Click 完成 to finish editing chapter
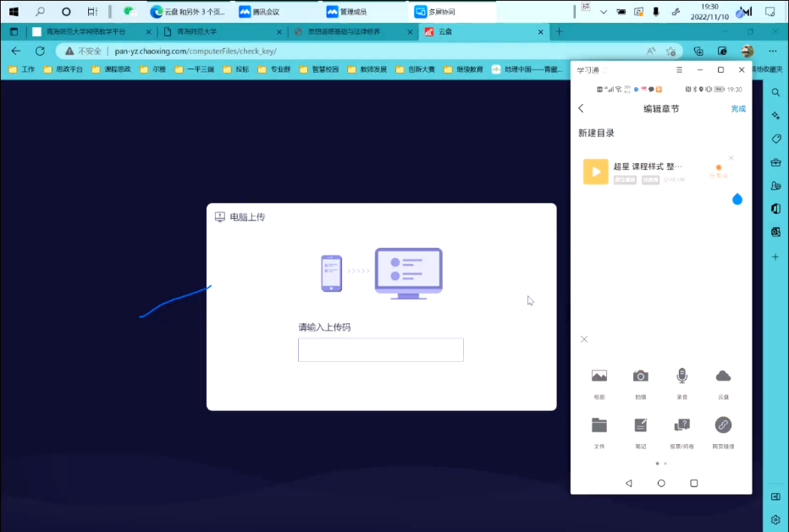The width and height of the screenshot is (789, 532). pos(738,109)
